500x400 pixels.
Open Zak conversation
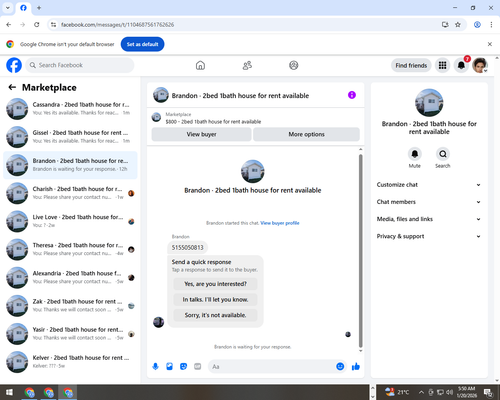click(x=70, y=306)
